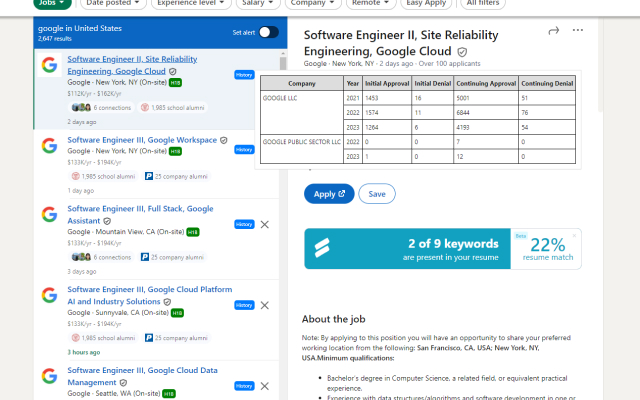Image resolution: width=640 pixels, height=400 pixels.
Task: Open the more options ellipsis menu
Action: coord(578,30)
